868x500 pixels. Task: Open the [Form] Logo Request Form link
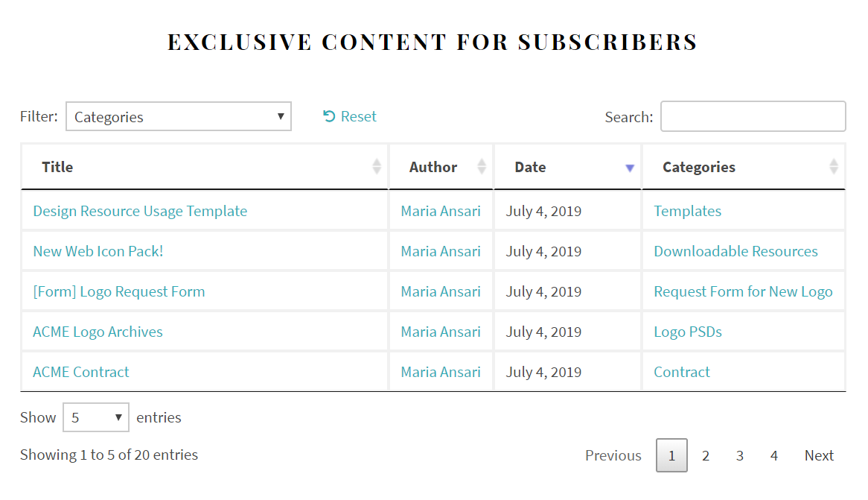pos(118,291)
